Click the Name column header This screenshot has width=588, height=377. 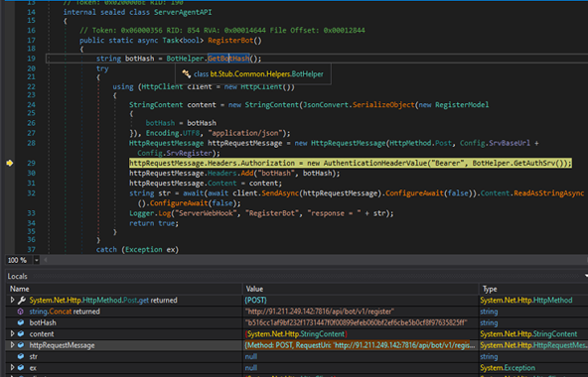pyautogui.click(x=20, y=289)
